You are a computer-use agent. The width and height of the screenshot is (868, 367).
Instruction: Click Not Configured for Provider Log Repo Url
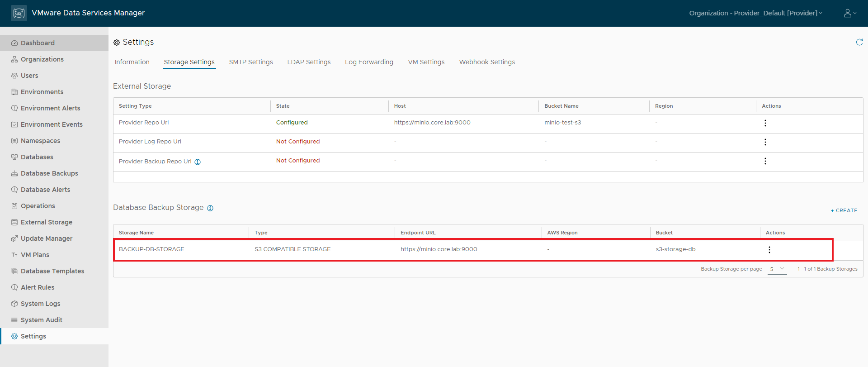[x=298, y=142]
